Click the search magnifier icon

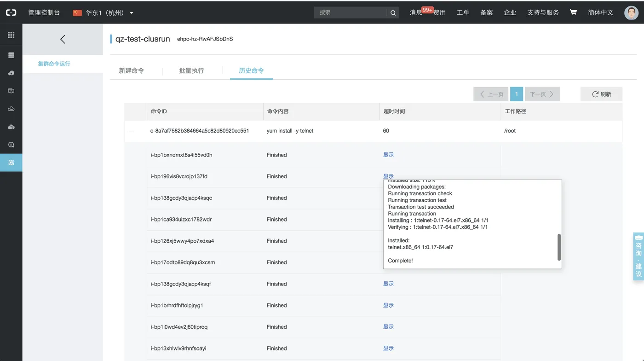[393, 13]
